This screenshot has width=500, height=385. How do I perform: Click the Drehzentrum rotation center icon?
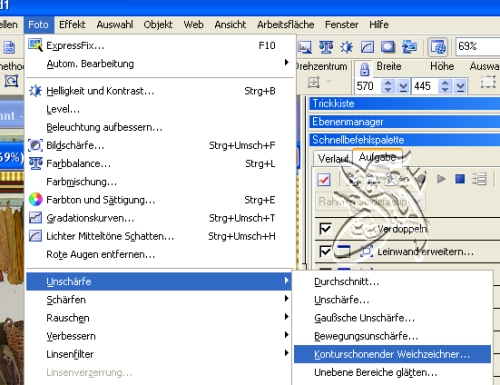pos(314,82)
